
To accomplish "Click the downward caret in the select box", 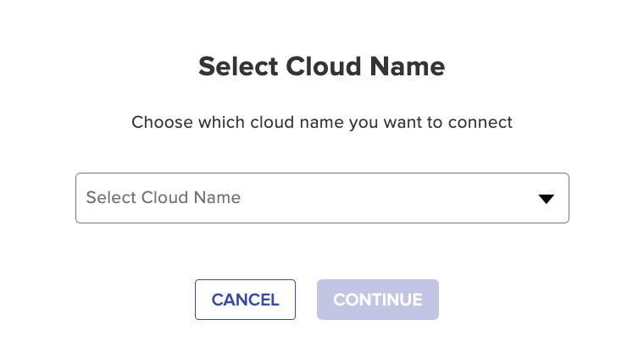I will click(546, 199).
